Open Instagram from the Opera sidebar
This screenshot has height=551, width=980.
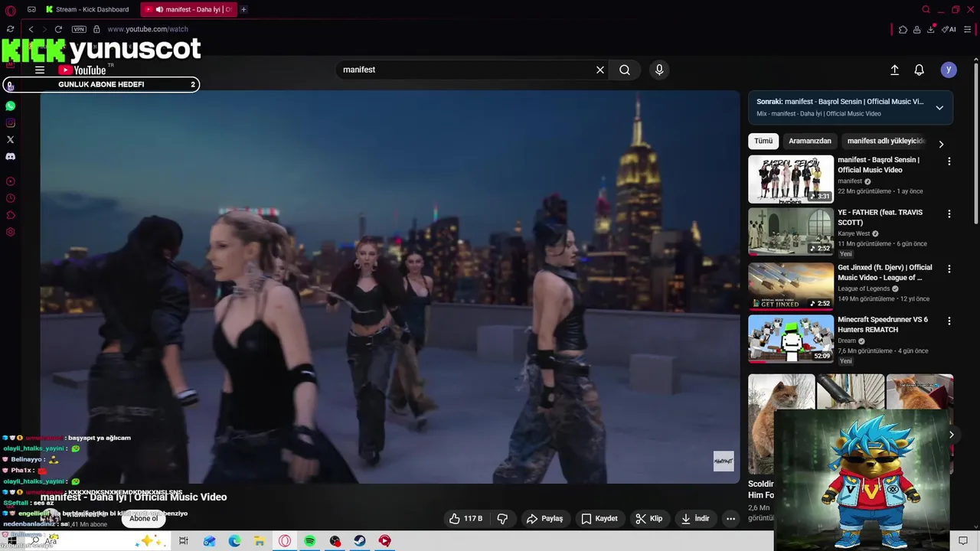(11, 122)
